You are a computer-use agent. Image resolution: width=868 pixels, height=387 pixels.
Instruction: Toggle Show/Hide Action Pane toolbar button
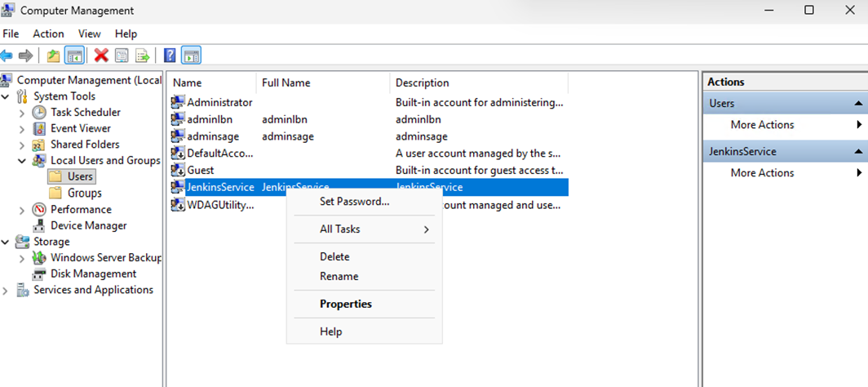(191, 56)
